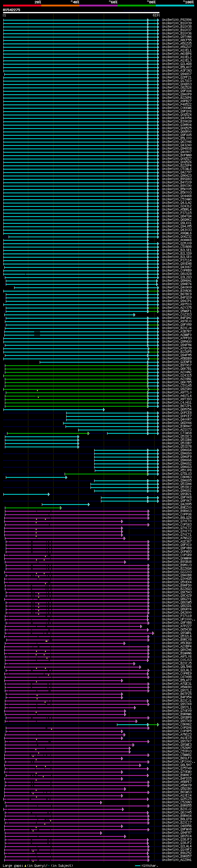197x868 pixels.
Task: Select the UniRef100_B5LAX7 label
Action: coord(177,67)
